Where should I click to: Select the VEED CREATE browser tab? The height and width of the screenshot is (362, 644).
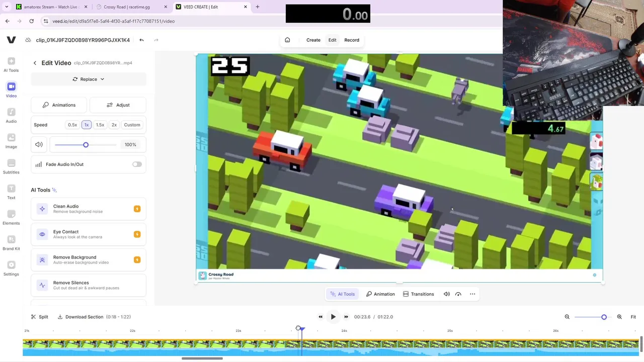coord(211,7)
